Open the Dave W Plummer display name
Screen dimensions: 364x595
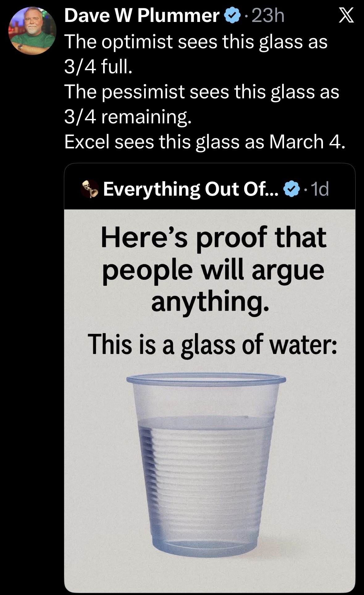point(142,15)
